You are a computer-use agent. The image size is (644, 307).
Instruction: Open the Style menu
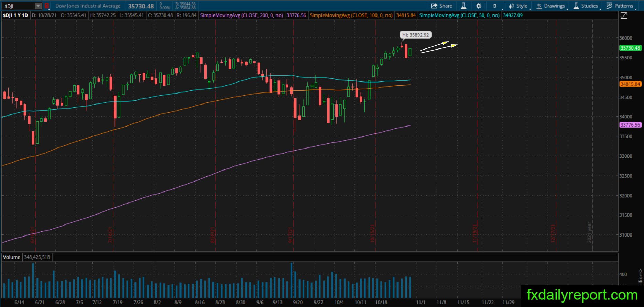518,6
